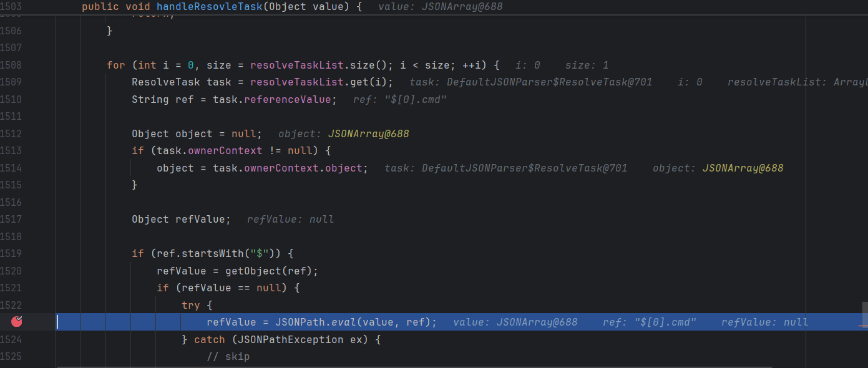Click the handleResovleTask method name

pyautogui.click(x=201, y=7)
